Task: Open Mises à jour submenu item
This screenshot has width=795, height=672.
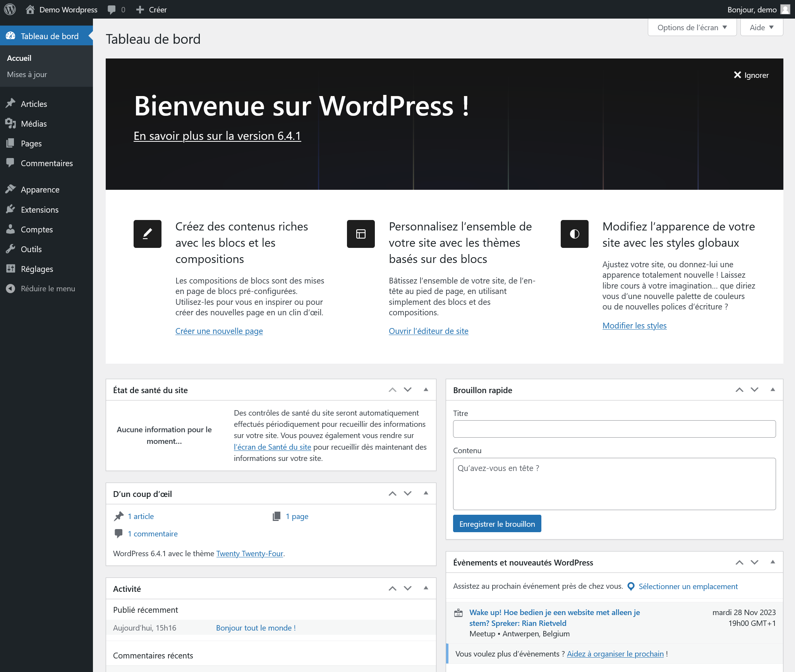Action: tap(27, 74)
